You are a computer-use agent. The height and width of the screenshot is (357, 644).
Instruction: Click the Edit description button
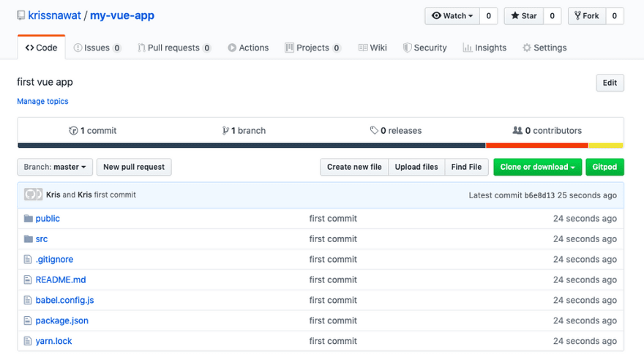[610, 83]
